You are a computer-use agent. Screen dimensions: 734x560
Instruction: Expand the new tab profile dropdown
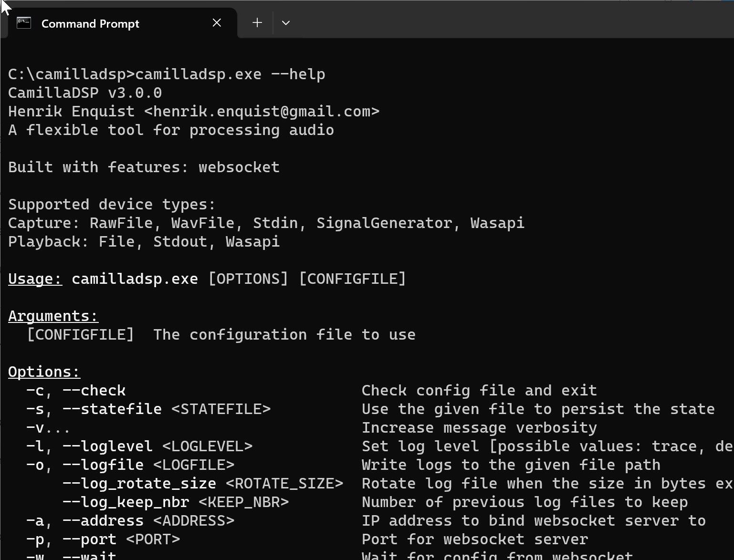[x=286, y=23]
